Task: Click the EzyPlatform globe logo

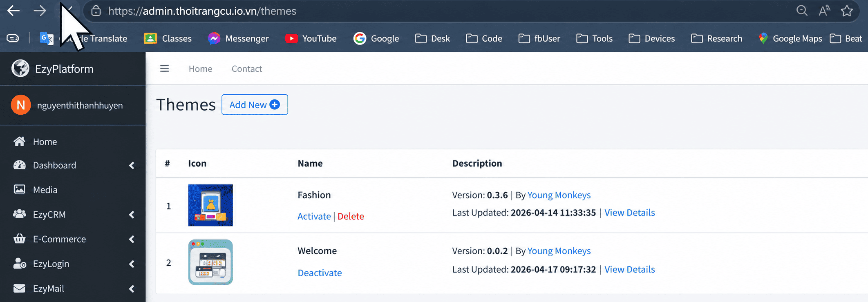Action: coord(20,69)
